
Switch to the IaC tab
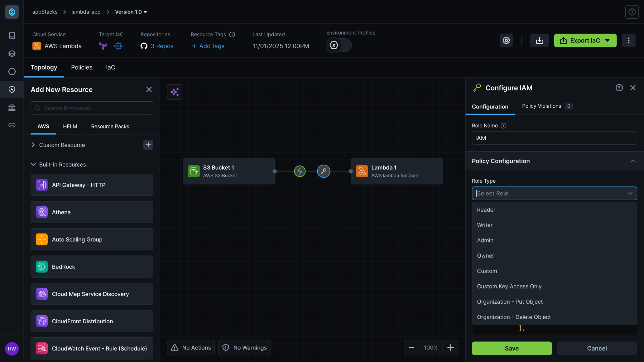point(110,67)
